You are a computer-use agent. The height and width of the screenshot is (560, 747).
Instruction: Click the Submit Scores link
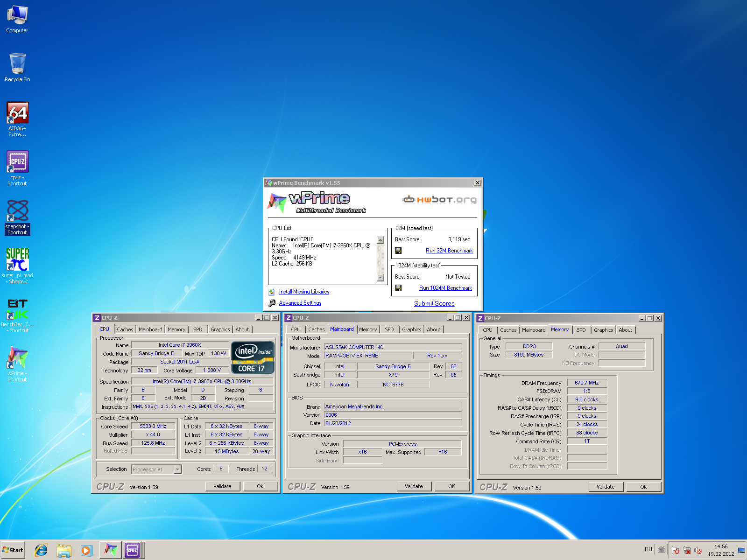click(x=434, y=303)
